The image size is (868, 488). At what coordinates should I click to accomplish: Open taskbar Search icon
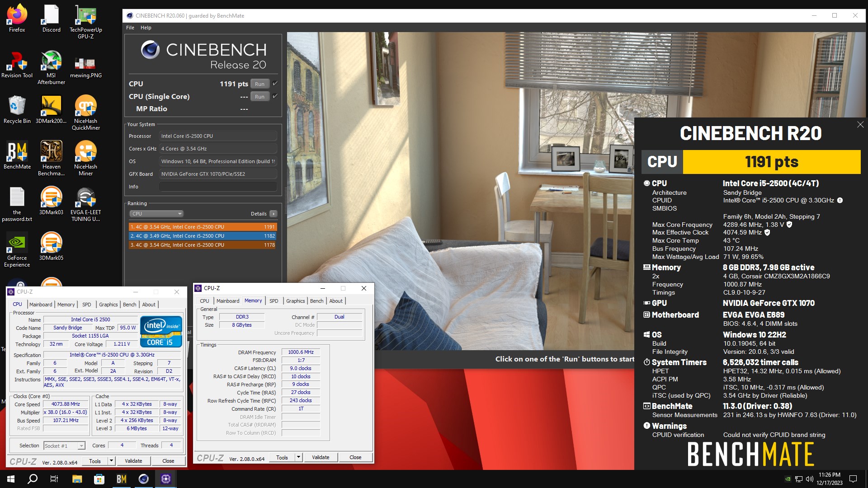point(33,479)
